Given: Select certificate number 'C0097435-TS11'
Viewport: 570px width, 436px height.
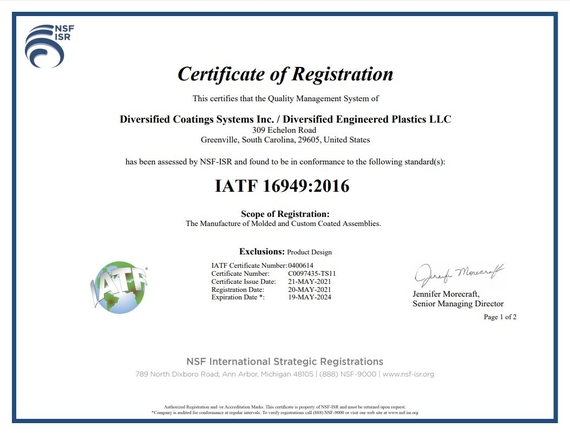Looking at the screenshot, I should click(312, 273).
